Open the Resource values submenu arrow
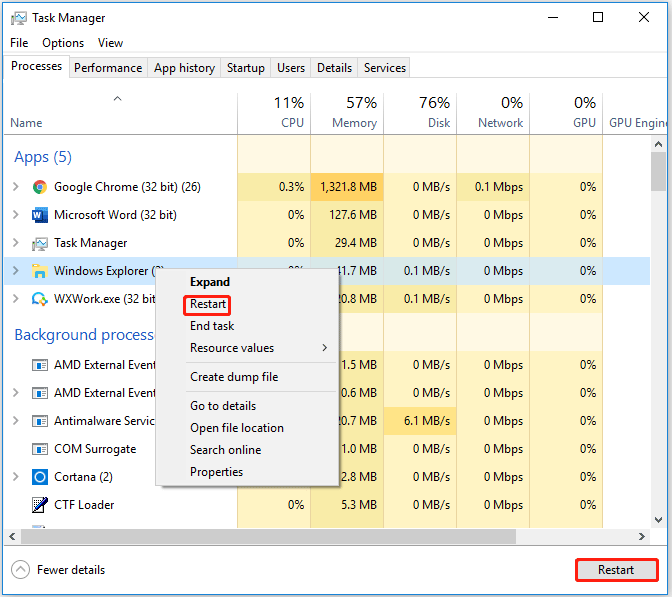 [324, 348]
